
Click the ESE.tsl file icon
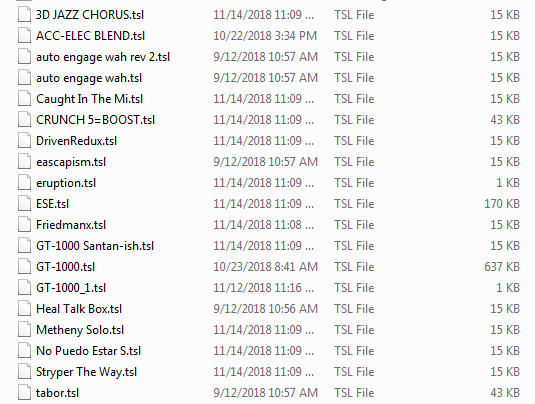point(24,204)
